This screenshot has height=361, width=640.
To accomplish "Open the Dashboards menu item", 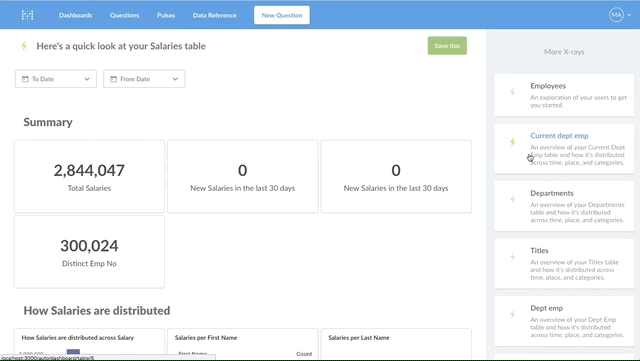I will click(76, 15).
